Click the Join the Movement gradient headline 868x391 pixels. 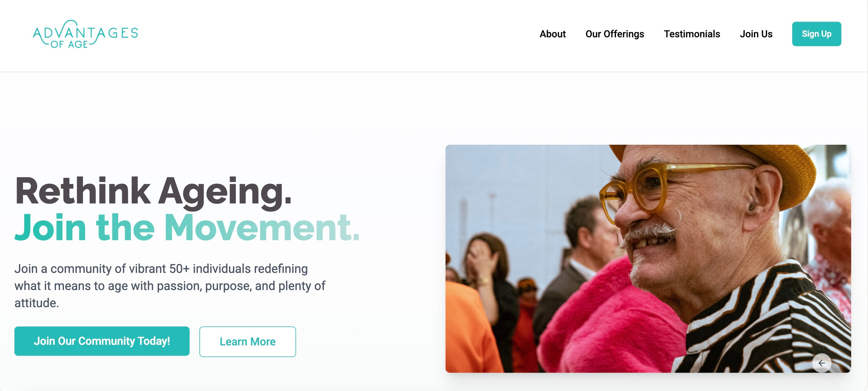[x=187, y=228]
